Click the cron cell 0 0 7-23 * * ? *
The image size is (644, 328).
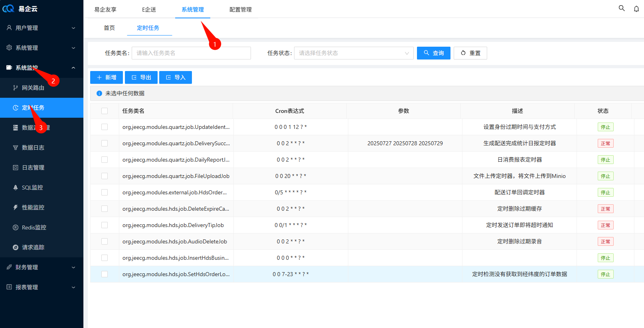290,274
